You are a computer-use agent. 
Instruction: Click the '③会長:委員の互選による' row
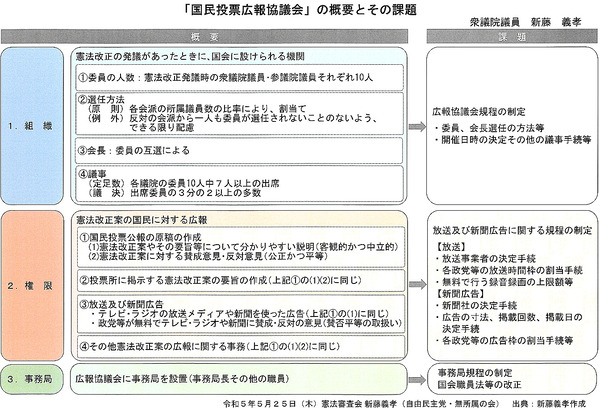tap(240, 150)
